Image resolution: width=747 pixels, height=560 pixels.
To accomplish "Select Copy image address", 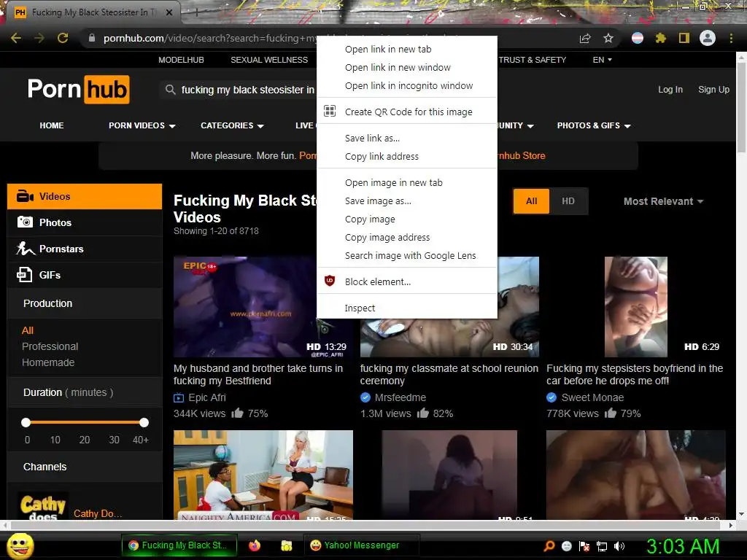I will pyautogui.click(x=407, y=237).
